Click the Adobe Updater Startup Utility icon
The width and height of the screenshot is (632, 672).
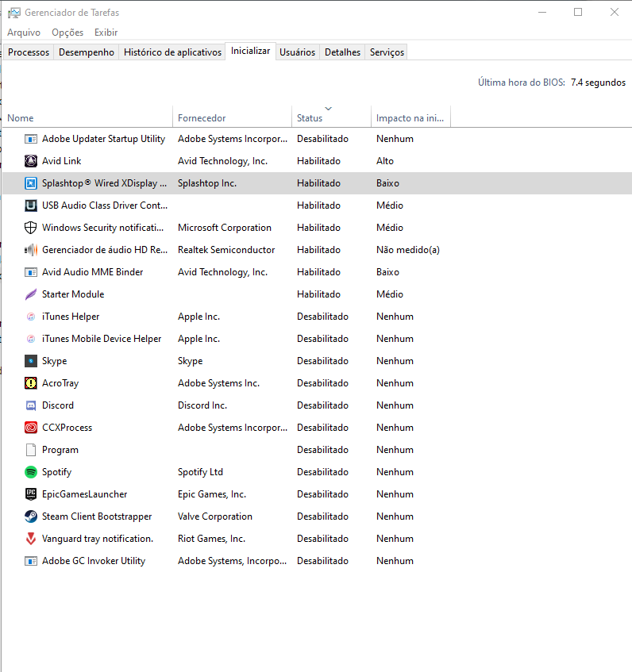(x=31, y=139)
